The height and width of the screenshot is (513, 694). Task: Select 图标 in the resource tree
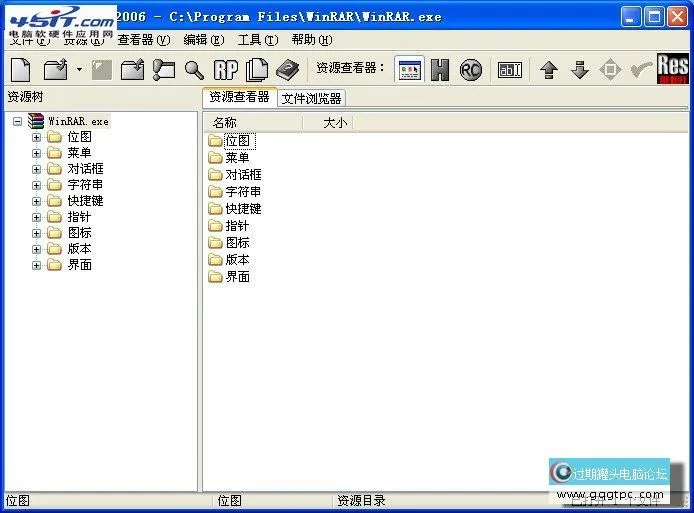pos(80,233)
